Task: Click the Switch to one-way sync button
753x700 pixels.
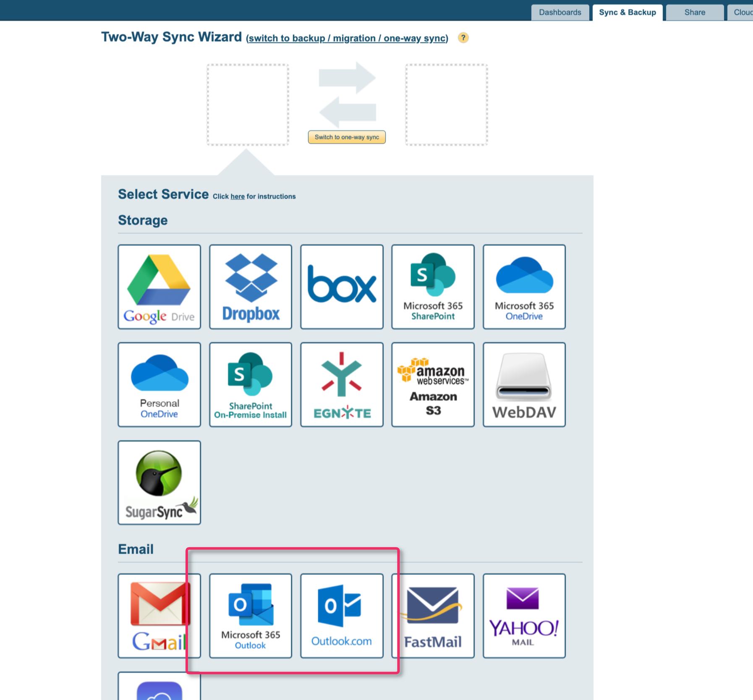Action: (x=347, y=137)
